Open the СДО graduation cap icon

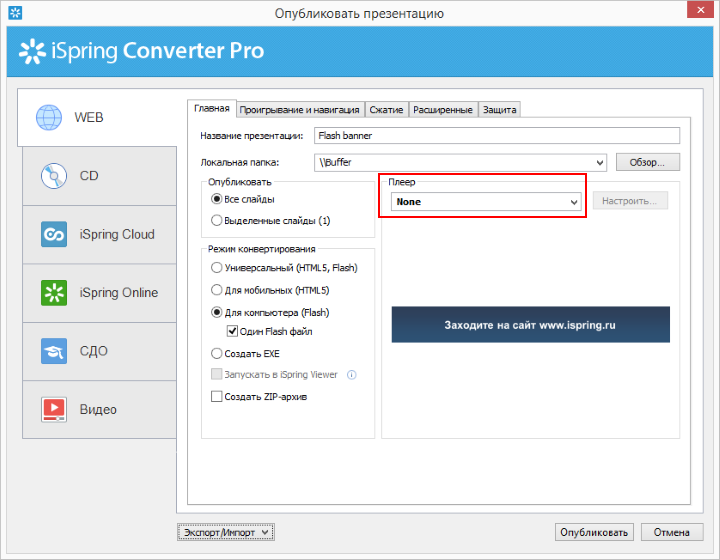[54, 351]
